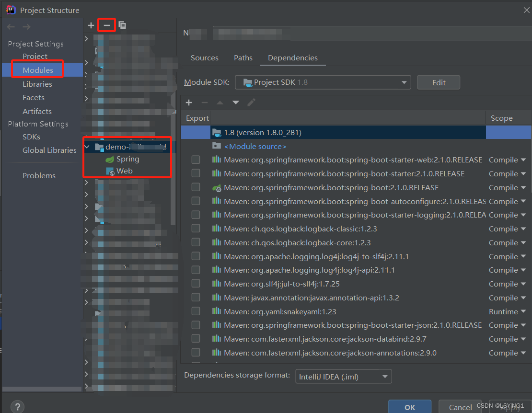The width and height of the screenshot is (532, 413).
Task: Click the JDK 1.8 folder icon
Action: tap(217, 133)
